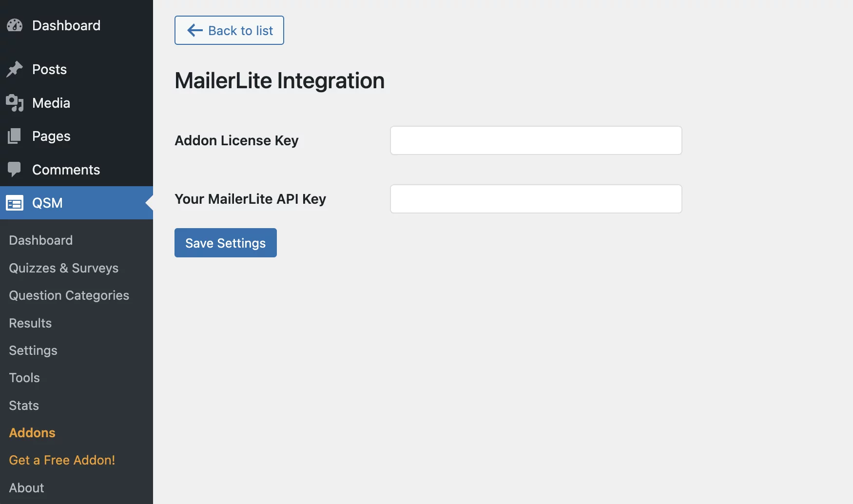This screenshot has width=853, height=504.
Task: Open the About submenu item
Action: click(26, 488)
